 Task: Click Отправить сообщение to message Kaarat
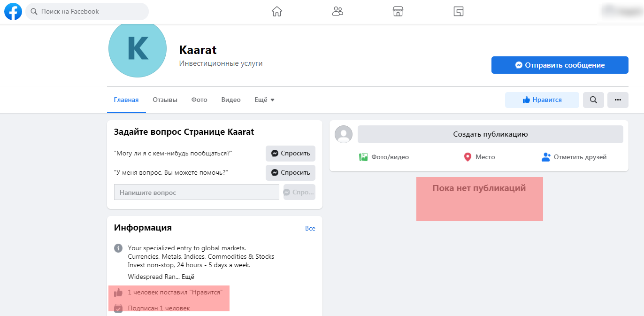[560, 65]
